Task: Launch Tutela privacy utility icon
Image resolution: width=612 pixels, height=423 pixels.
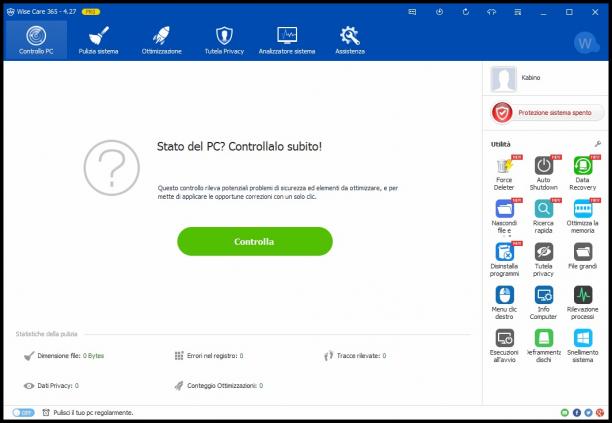Action: click(x=544, y=252)
